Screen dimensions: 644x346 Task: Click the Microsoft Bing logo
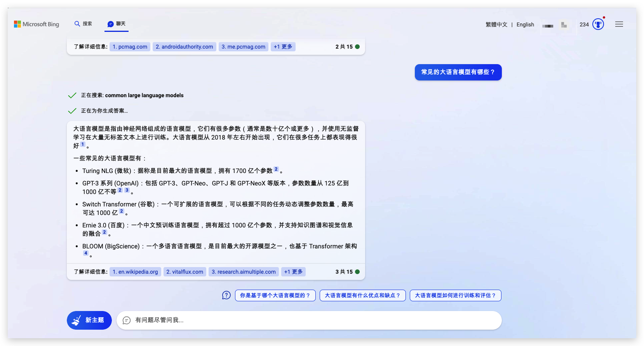37,24
